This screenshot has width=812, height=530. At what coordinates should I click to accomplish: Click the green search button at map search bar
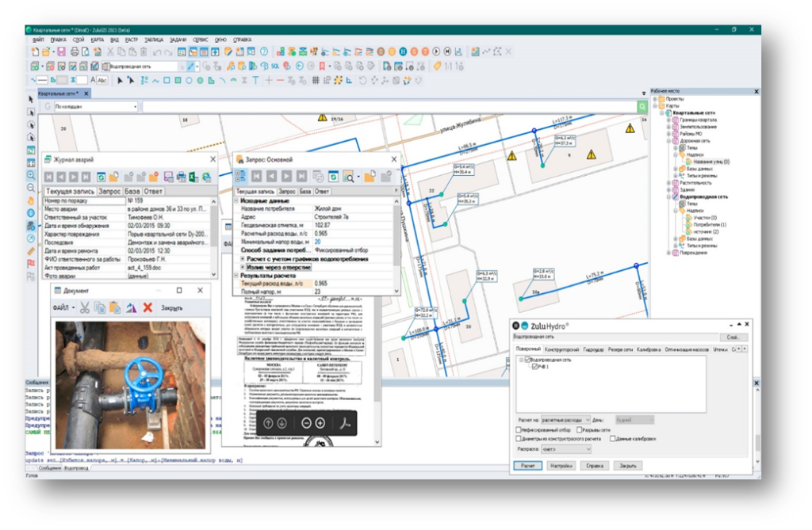coord(642,107)
